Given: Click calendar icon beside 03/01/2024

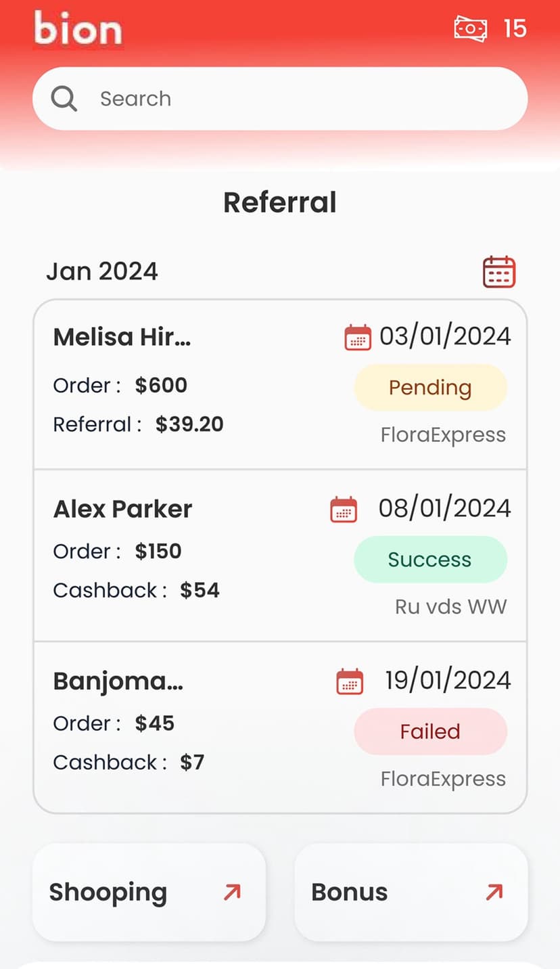Looking at the screenshot, I should pos(358,337).
